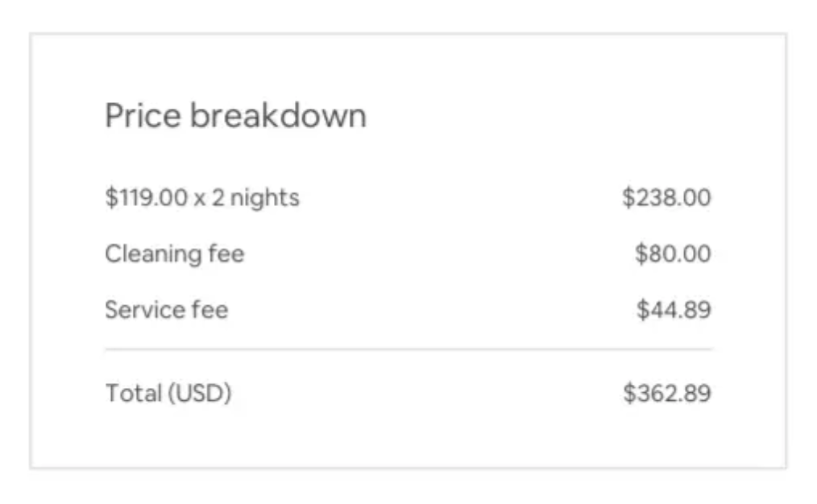Click the $119.00 nightly rate text
This screenshot has width=817, height=504.
tap(147, 198)
